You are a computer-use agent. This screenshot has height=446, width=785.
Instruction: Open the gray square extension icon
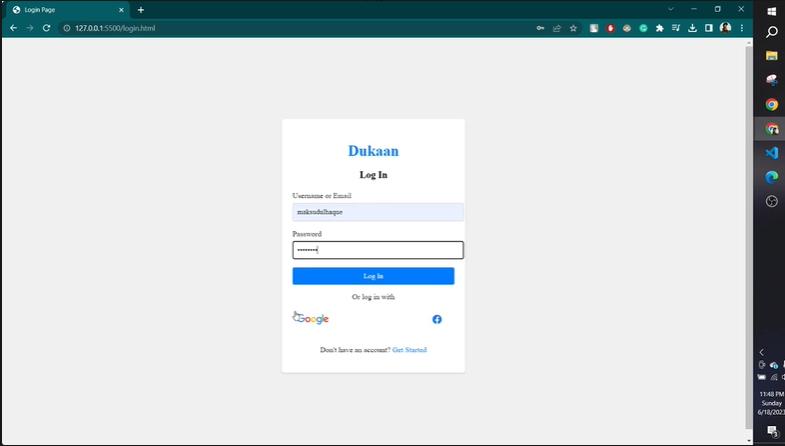point(594,28)
